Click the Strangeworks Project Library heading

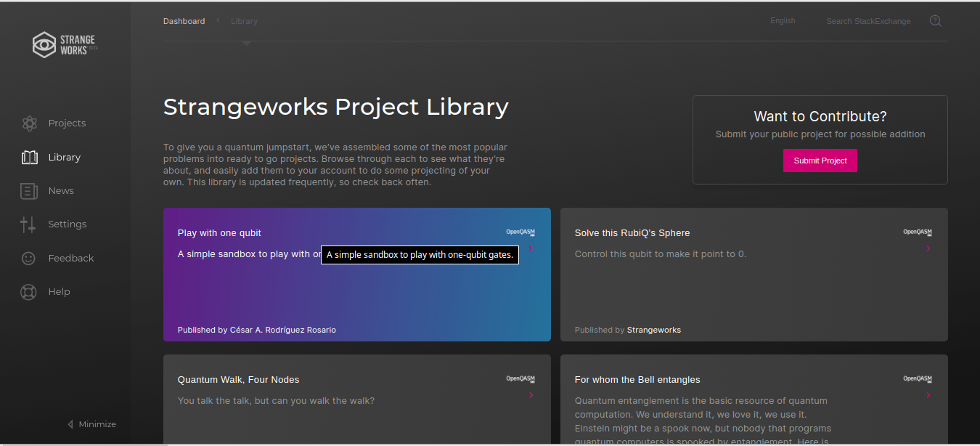click(336, 108)
